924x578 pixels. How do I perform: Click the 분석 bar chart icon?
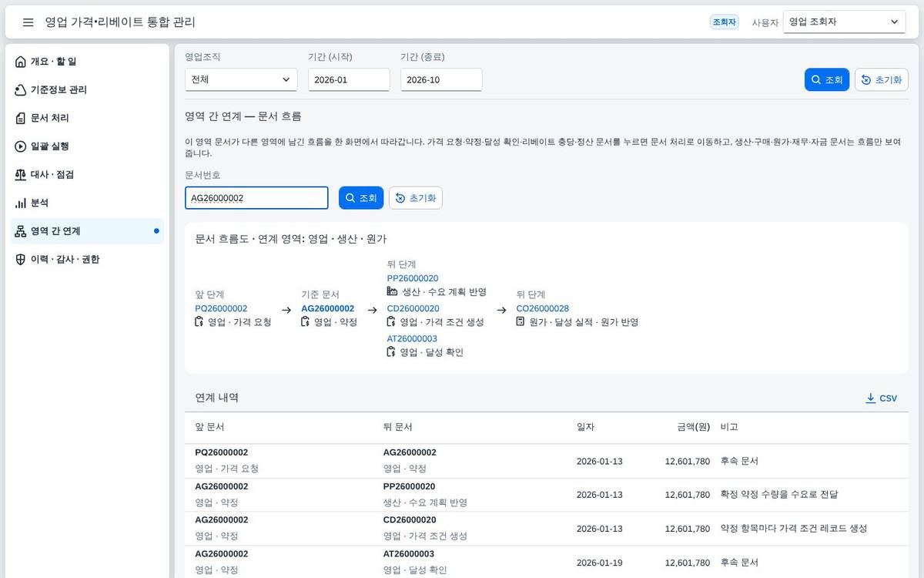[21, 203]
